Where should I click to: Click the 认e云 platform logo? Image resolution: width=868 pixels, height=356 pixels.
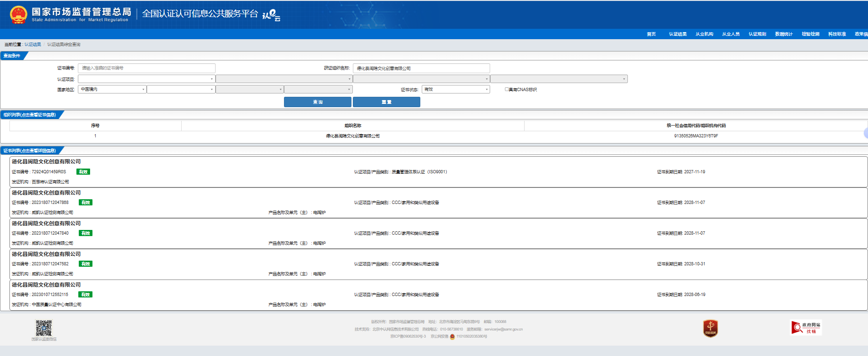271,15
